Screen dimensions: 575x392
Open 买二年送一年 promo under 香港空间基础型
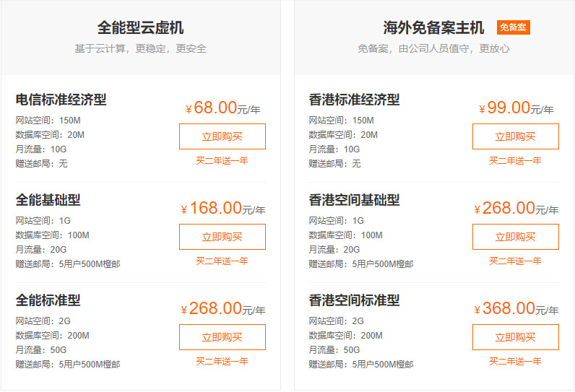(x=516, y=261)
